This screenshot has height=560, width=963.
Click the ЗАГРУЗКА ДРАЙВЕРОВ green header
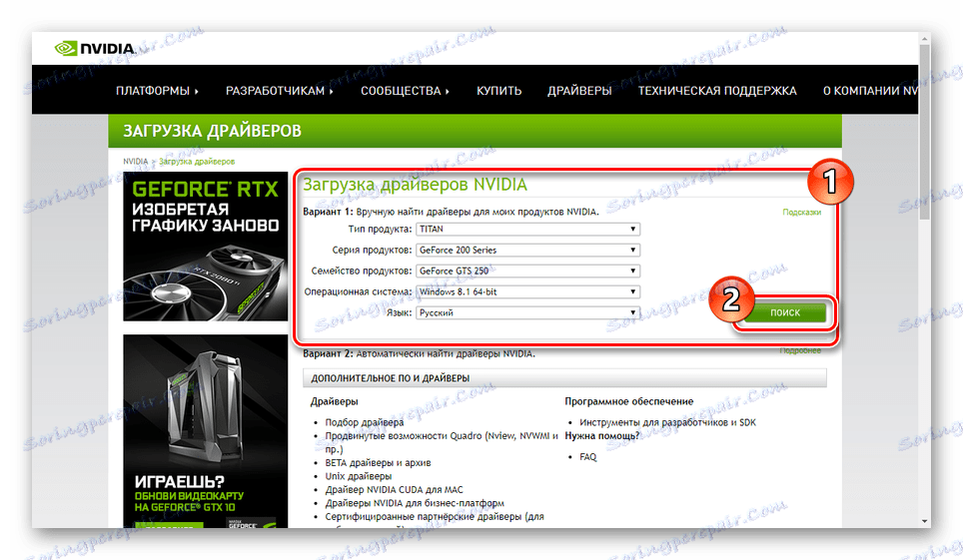[x=475, y=131]
